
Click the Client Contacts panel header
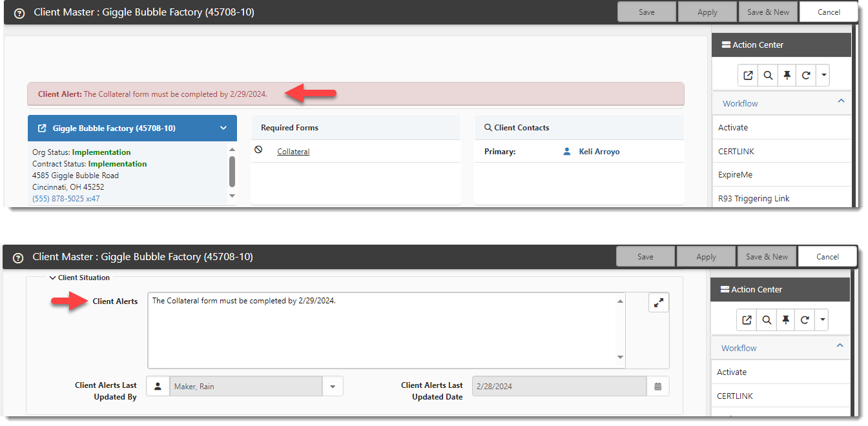pyautogui.click(x=579, y=128)
